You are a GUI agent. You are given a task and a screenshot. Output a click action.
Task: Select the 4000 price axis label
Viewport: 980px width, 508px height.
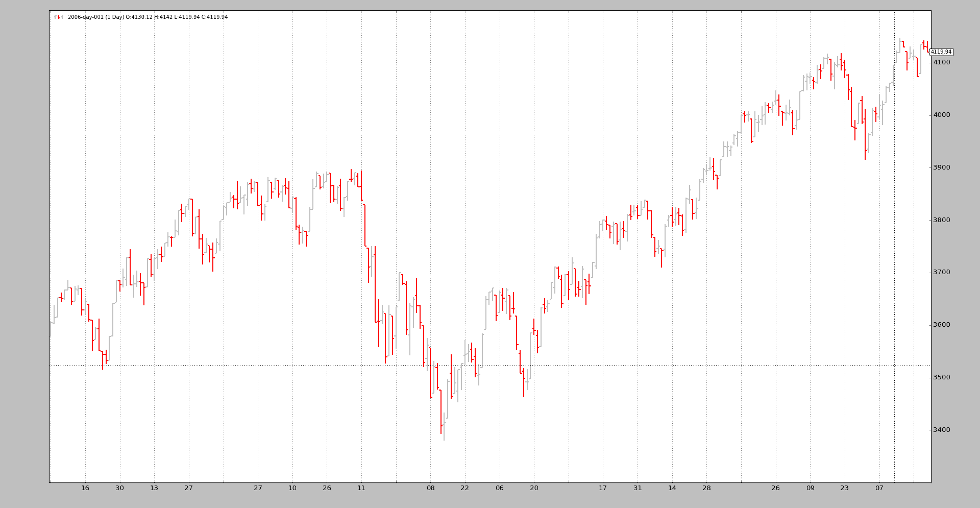[941, 115]
